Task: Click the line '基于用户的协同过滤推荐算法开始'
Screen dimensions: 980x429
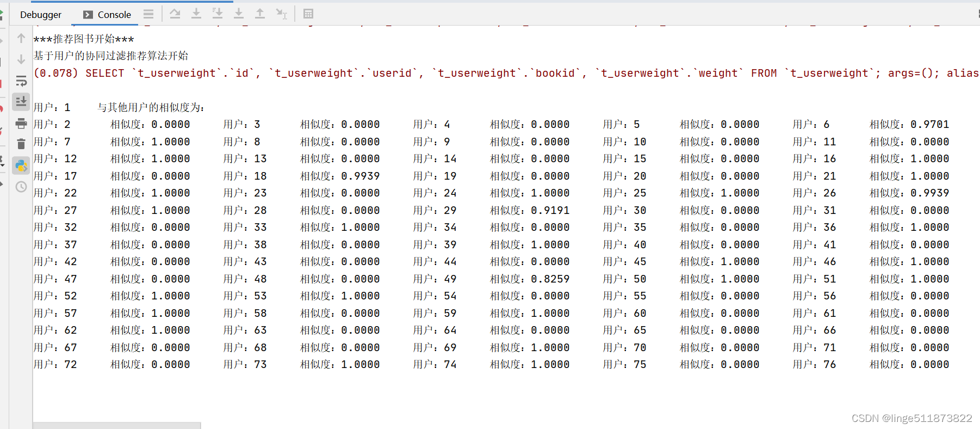Action: tap(111, 56)
